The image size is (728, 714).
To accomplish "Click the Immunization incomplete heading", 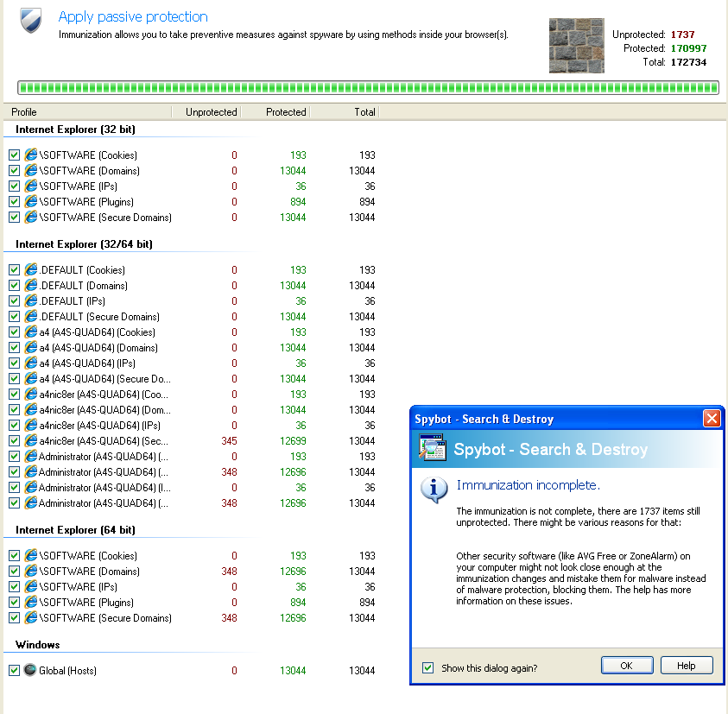I will click(x=529, y=485).
